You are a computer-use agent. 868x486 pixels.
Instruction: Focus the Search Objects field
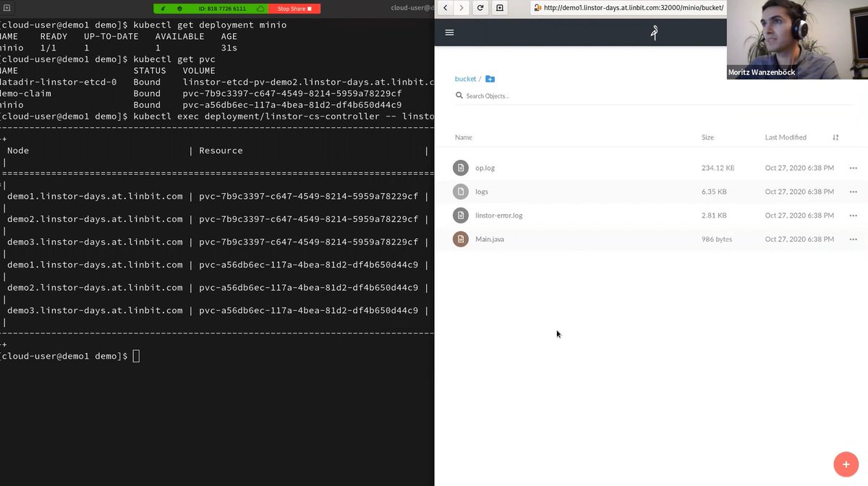(x=654, y=96)
